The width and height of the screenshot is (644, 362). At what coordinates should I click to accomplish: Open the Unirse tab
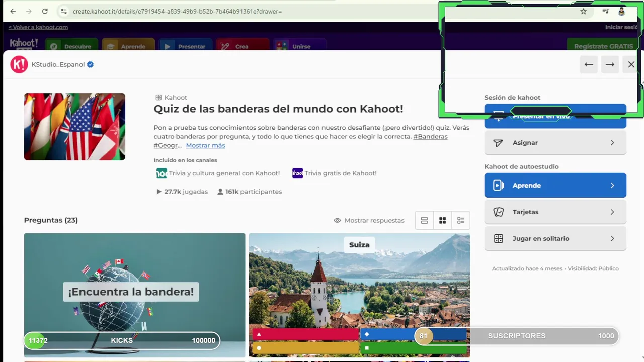click(300, 46)
